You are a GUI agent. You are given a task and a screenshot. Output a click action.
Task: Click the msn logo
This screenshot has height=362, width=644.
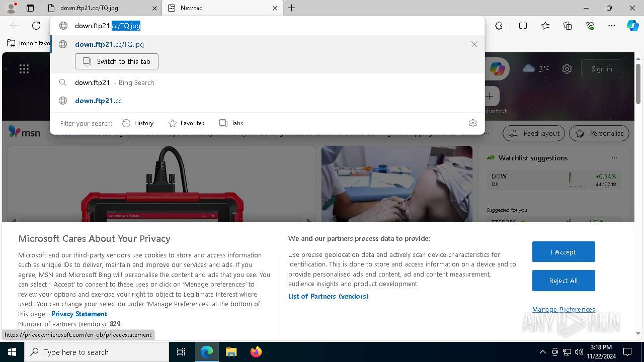coord(24,132)
